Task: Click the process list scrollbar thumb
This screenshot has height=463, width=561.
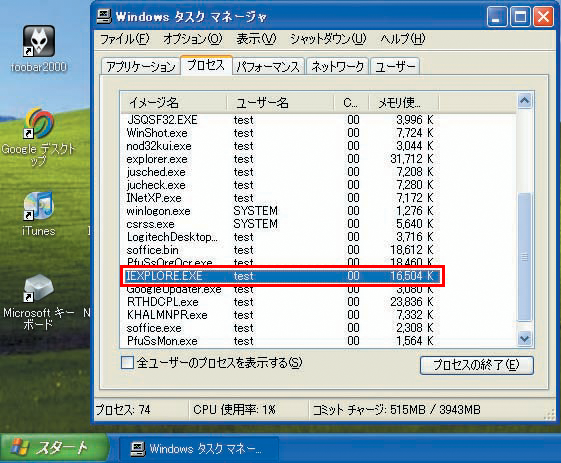Action: coord(525,257)
